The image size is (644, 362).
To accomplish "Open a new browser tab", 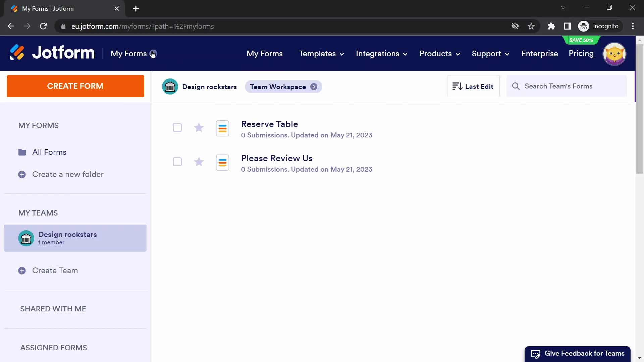I will [136, 9].
